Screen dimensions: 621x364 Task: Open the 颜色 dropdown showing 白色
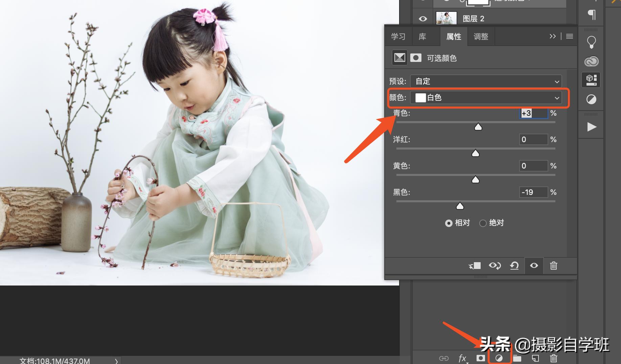click(x=486, y=98)
